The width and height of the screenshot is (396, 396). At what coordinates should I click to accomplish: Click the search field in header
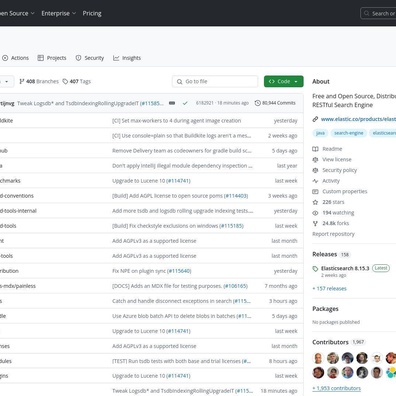(378, 13)
